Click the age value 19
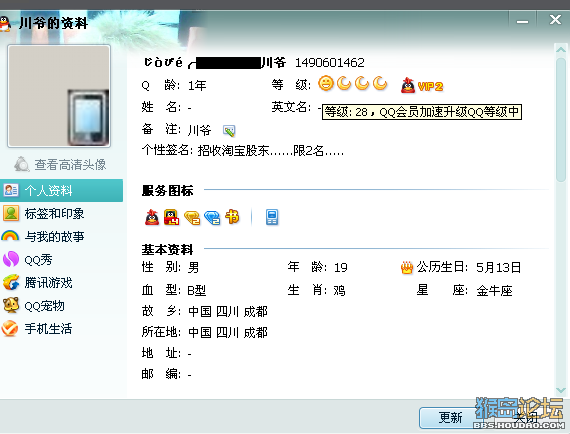Image resolution: width=570 pixels, height=434 pixels. 341,268
